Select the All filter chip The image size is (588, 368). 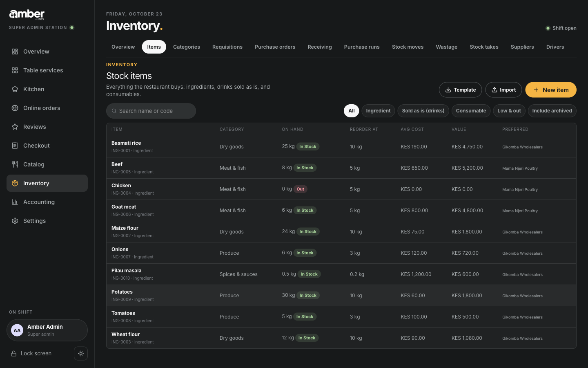coord(351,111)
